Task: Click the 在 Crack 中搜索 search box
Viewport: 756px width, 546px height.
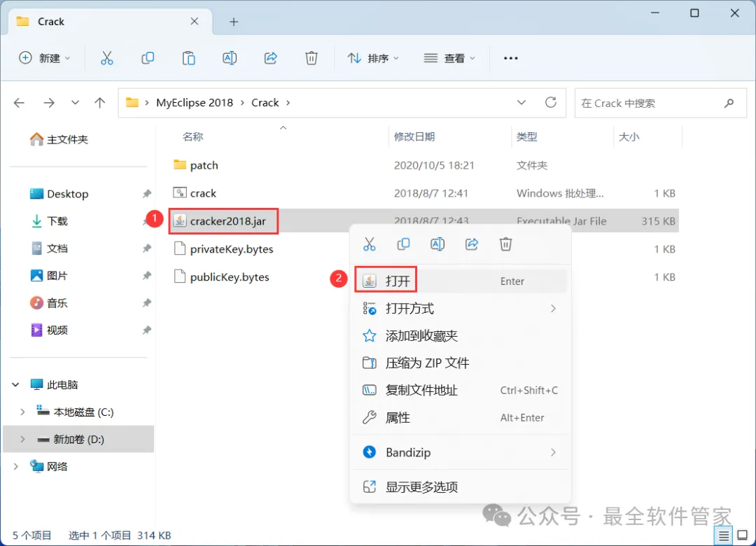Action: coord(661,103)
